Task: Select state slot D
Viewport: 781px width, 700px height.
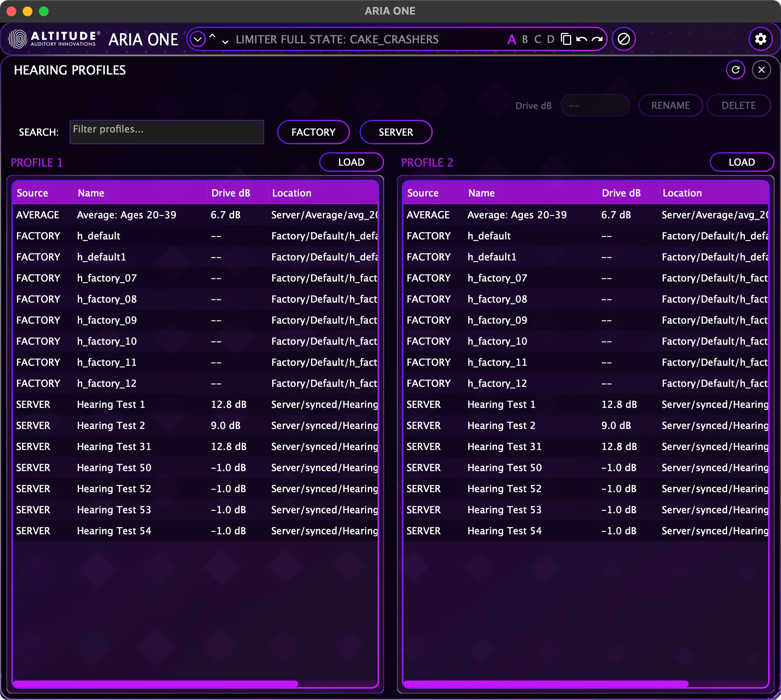Action: (x=551, y=39)
